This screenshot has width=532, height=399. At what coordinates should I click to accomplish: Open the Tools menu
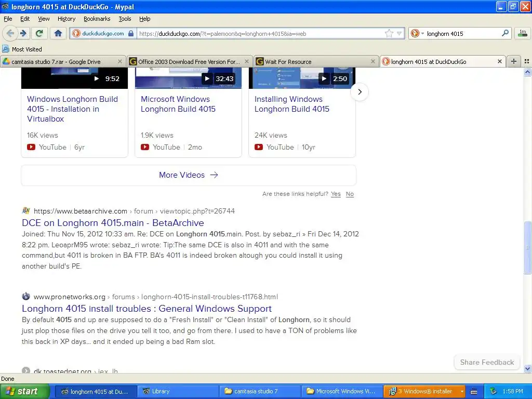point(125,19)
